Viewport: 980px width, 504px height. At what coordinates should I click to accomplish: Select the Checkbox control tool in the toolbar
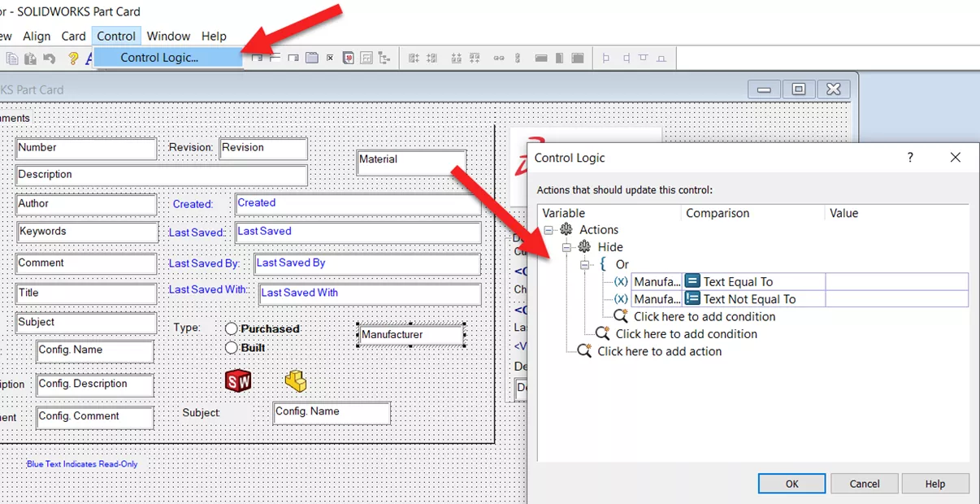coord(330,58)
